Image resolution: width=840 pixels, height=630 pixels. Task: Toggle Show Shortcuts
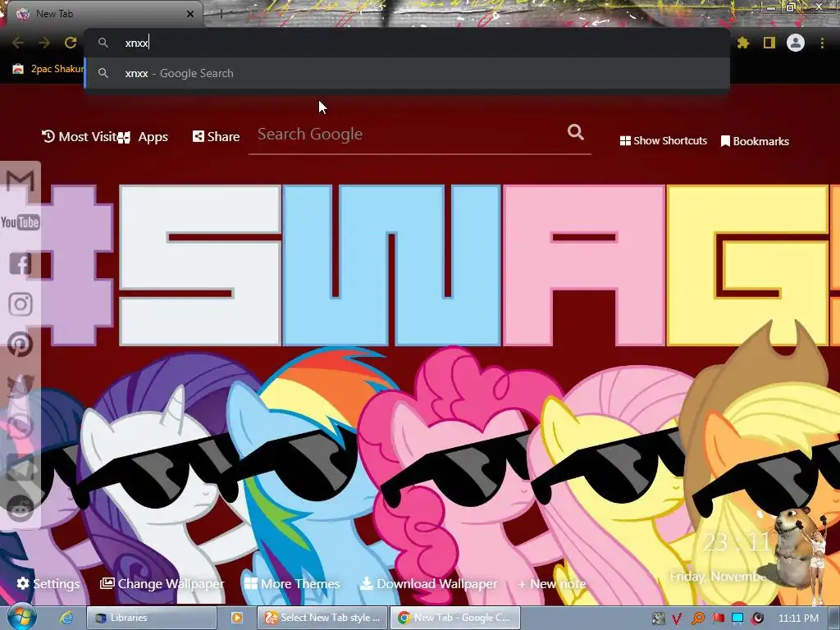tap(663, 141)
